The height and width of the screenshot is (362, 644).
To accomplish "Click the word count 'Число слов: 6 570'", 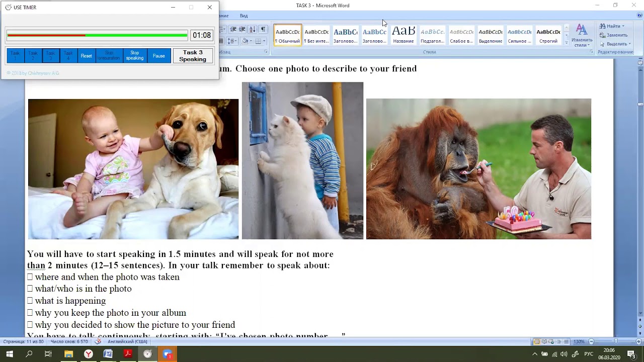I will [x=69, y=342].
